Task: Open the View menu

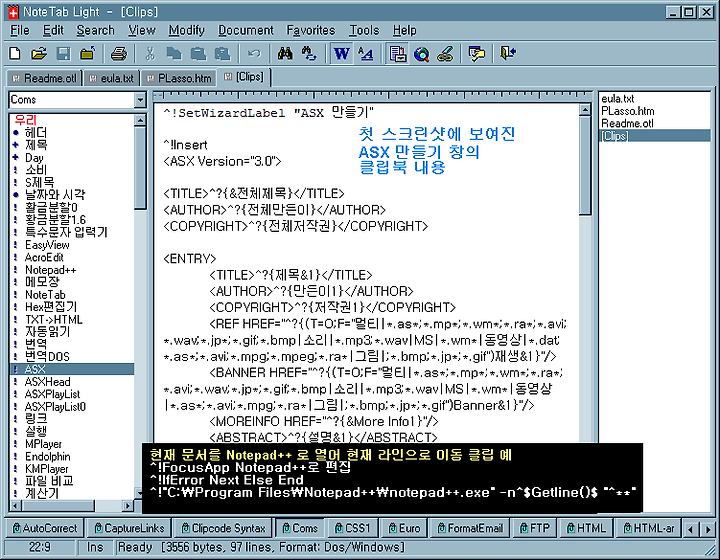Action: (141, 30)
